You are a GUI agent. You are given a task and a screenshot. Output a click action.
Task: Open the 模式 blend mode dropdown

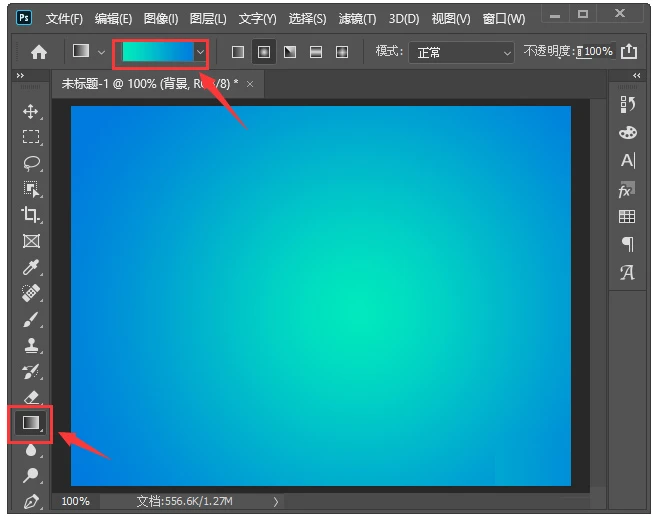[x=461, y=52]
